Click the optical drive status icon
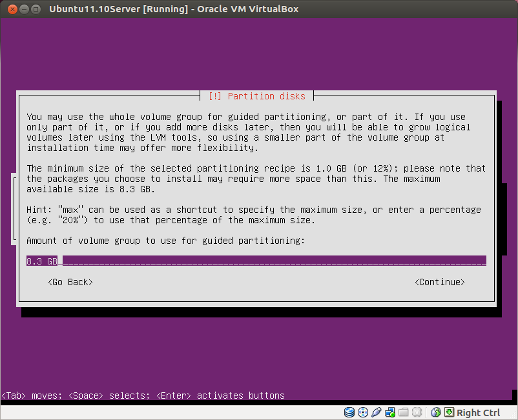The width and height of the screenshot is (518, 420). (x=364, y=412)
